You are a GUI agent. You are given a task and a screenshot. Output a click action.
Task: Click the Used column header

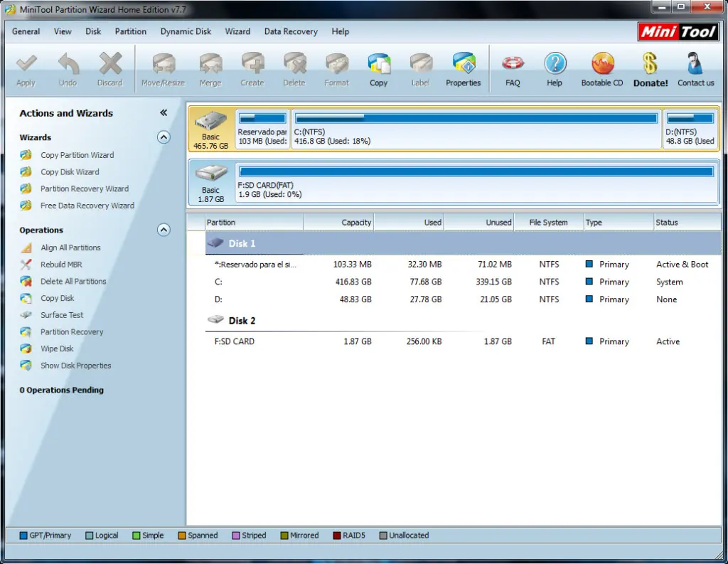[409, 223]
